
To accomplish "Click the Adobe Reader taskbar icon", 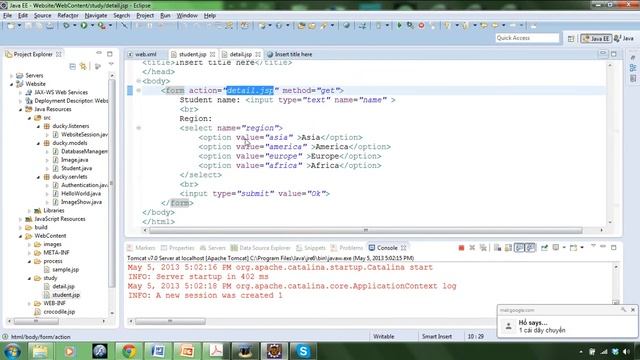I will [x=216, y=351].
